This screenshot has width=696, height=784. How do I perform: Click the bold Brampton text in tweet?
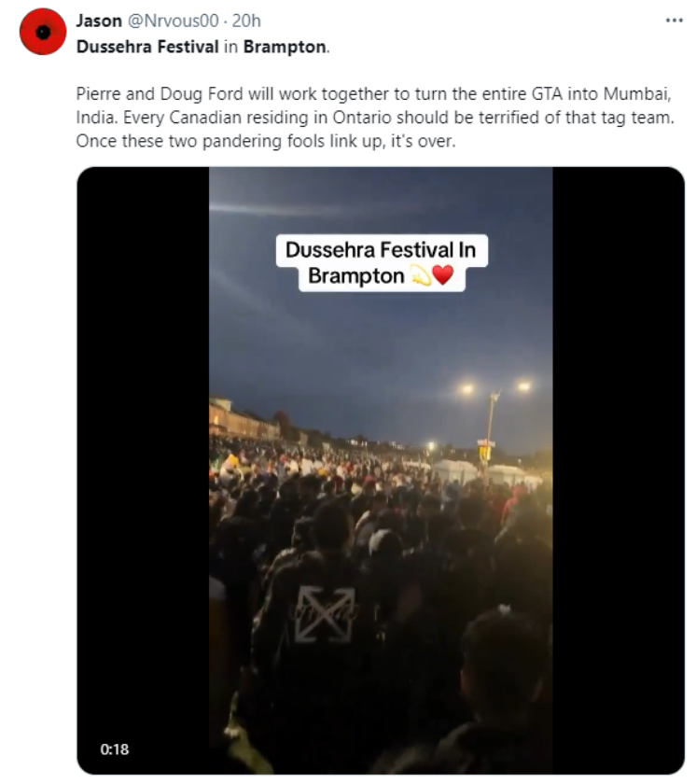[285, 47]
